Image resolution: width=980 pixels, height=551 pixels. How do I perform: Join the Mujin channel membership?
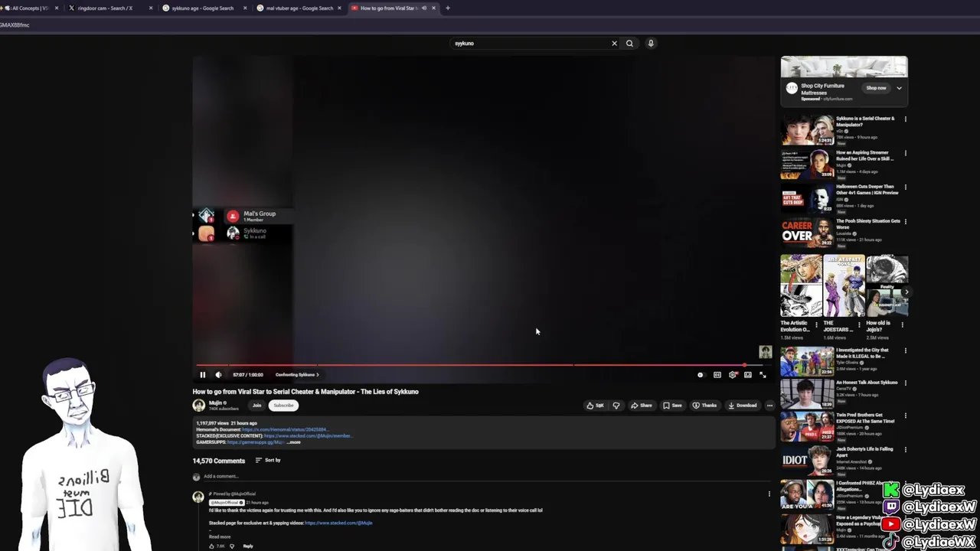tap(256, 406)
